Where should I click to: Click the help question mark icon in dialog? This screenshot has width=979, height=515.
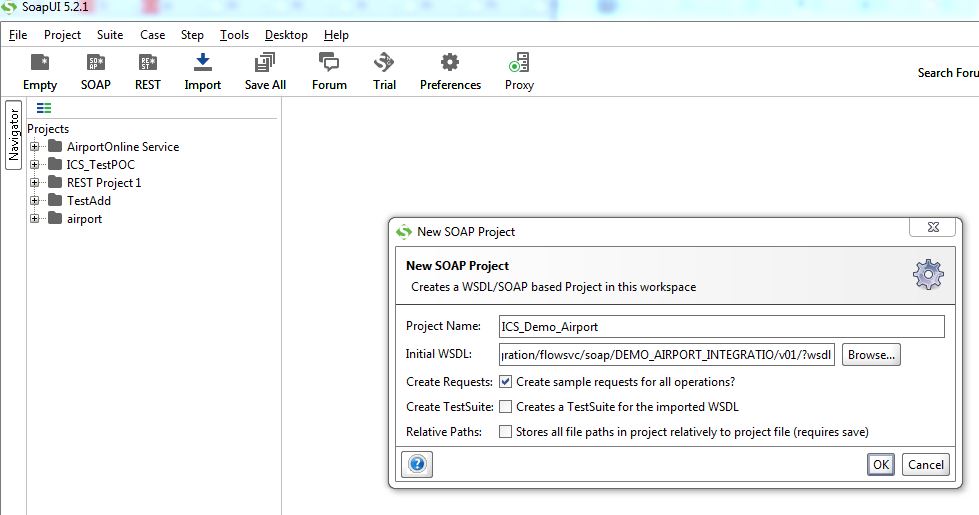417,464
